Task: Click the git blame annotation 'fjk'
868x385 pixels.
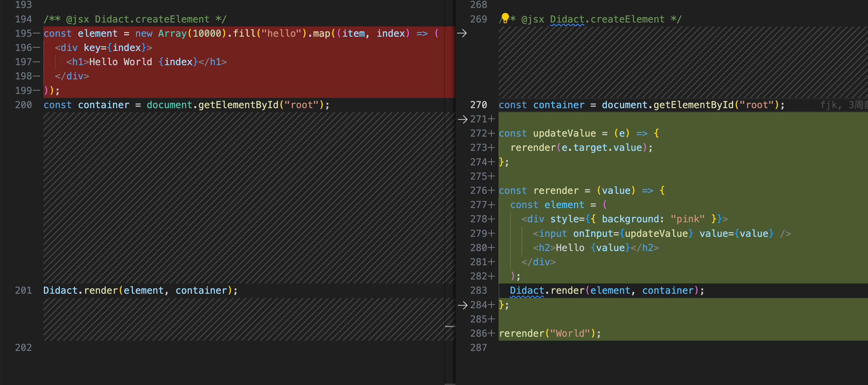Action: click(829, 105)
